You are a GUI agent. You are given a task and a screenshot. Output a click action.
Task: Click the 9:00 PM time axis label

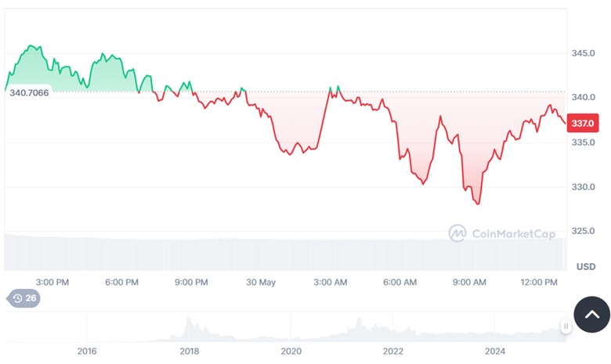tap(191, 282)
